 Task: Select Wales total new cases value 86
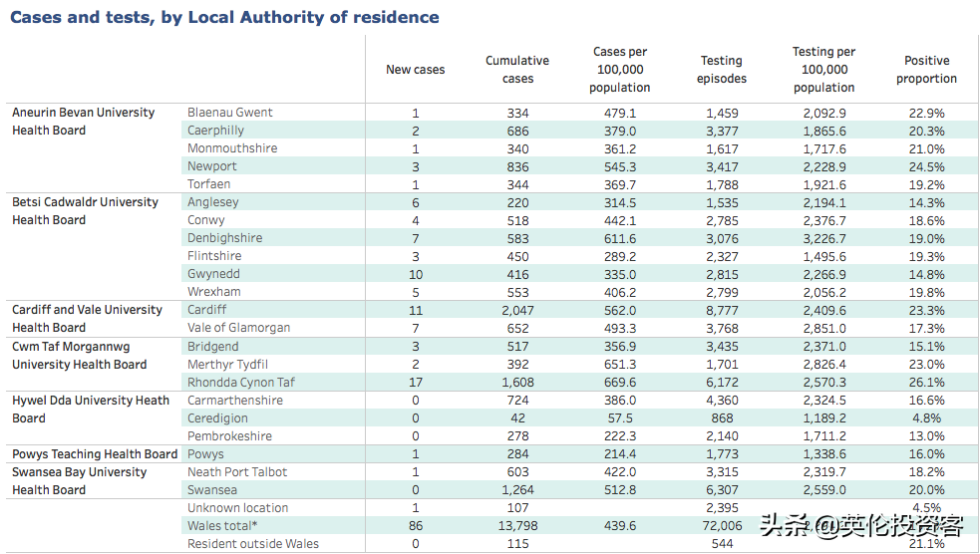pos(416,526)
